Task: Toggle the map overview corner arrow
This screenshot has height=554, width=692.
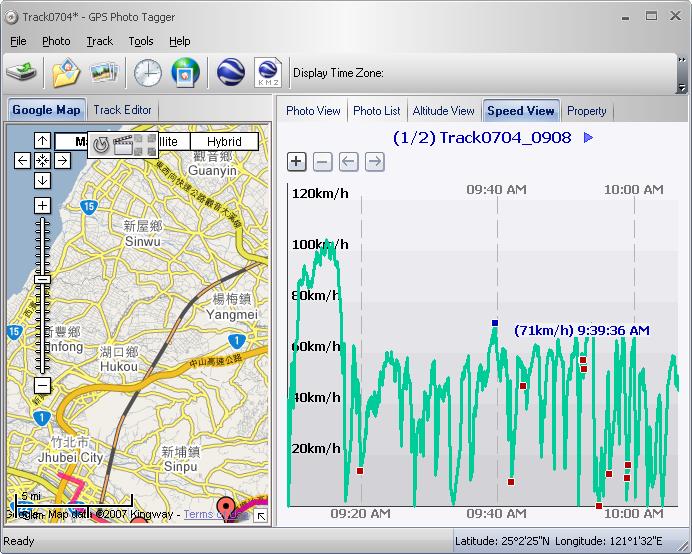Action: click(261, 516)
